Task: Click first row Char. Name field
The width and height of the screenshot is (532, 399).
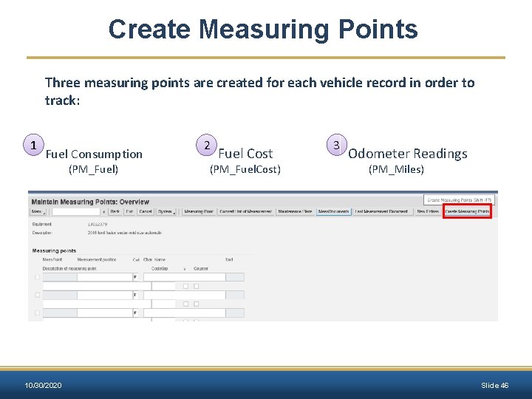Action: click(x=185, y=277)
